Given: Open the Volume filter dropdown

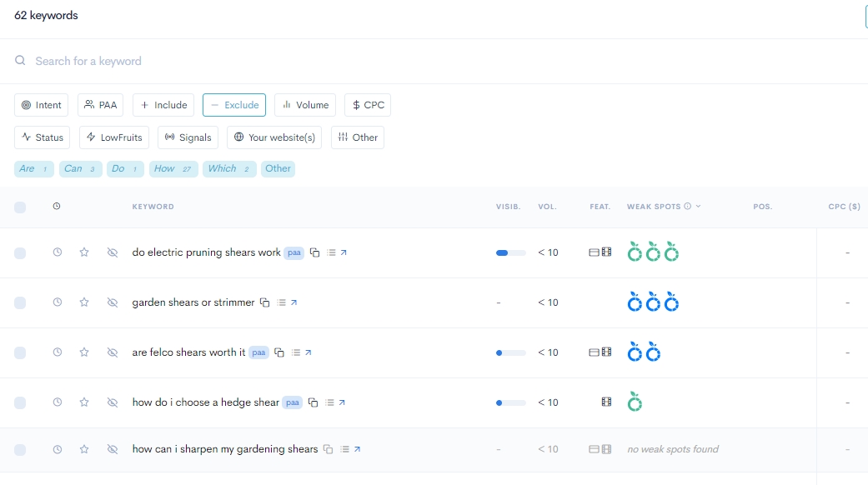Looking at the screenshot, I should [x=305, y=105].
